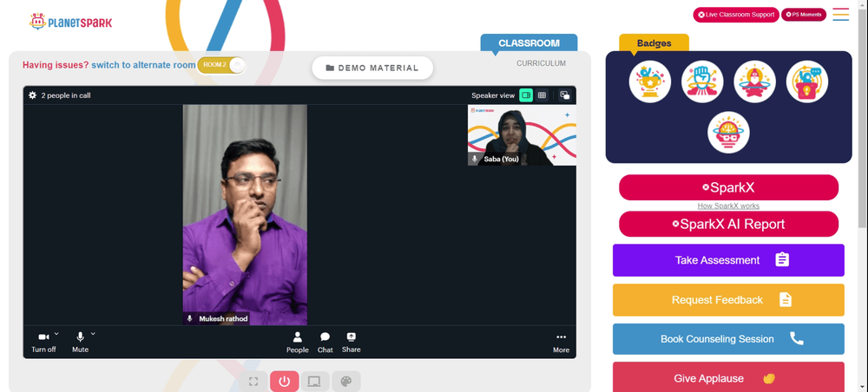
Task: Click the "switch to alternate room" text
Action: click(x=143, y=65)
